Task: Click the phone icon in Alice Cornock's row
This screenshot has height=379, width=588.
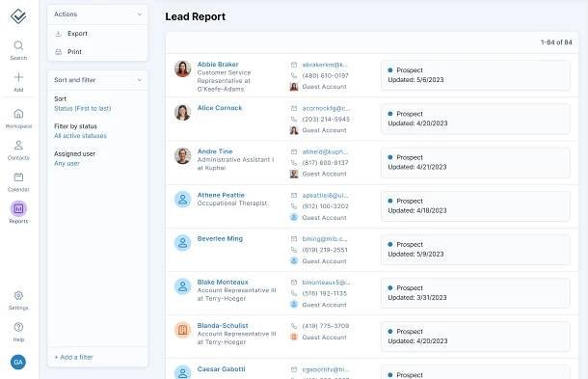Action: (294, 120)
